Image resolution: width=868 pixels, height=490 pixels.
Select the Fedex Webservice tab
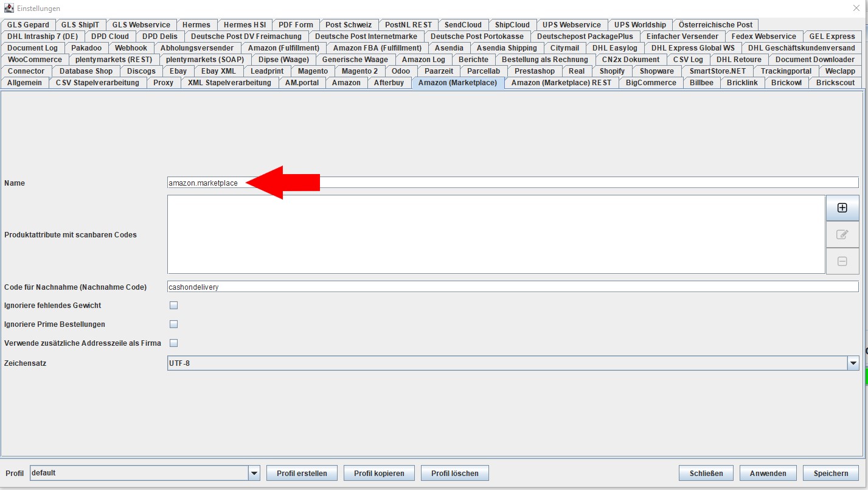tap(764, 37)
